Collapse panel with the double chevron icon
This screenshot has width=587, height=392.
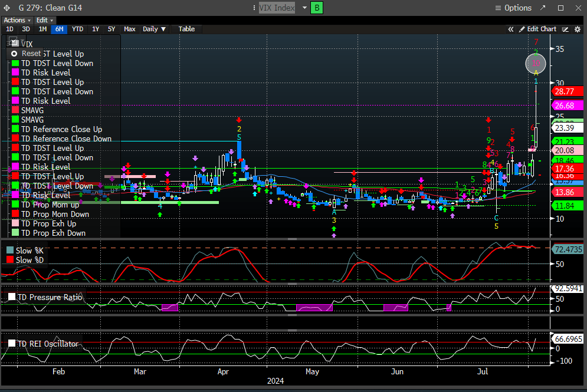tap(511, 29)
